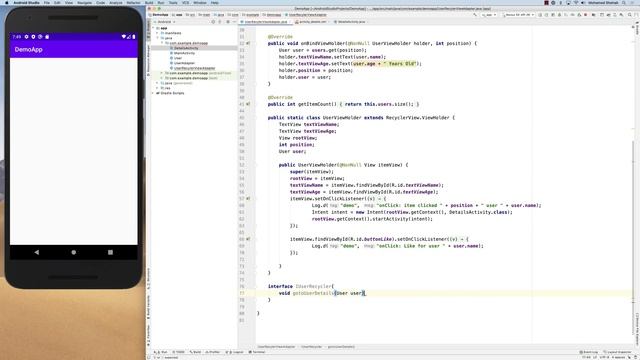The width and height of the screenshot is (640, 360).
Task: Open the Navigate menu
Action: [84, 2]
